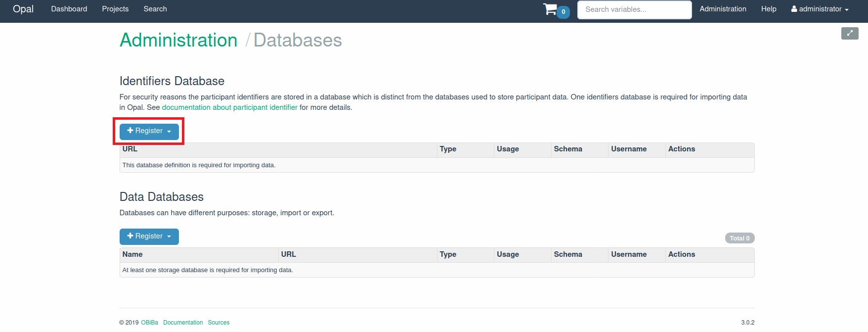Toggle fullscreen with the expand icon
The image size is (868, 332).
click(x=850, y=33)
